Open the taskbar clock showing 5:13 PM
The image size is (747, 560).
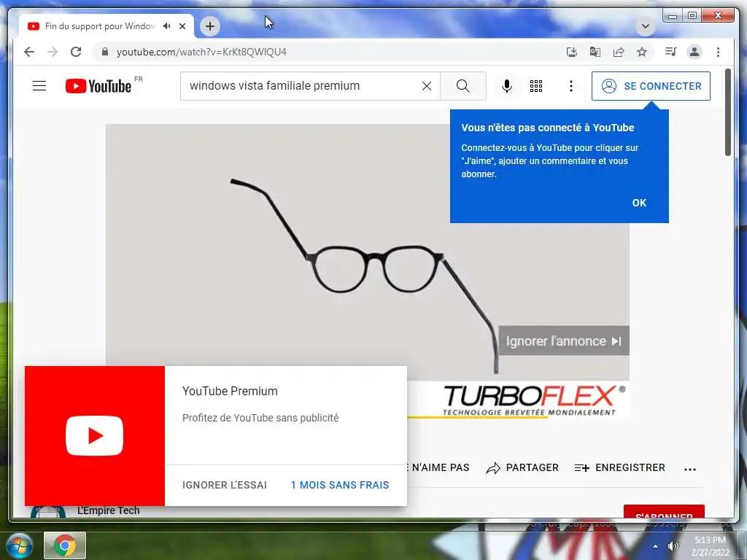coord(710,546)
